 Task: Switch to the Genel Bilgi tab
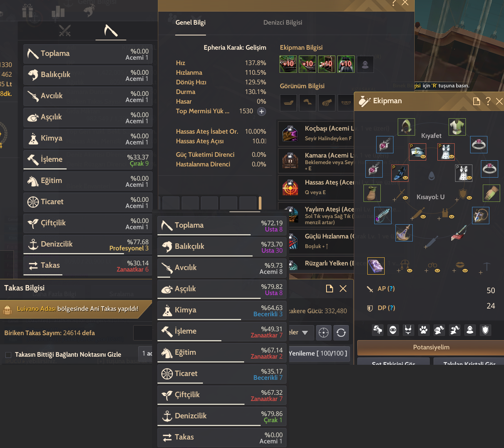pyautogui.click(x=191, y=23)
